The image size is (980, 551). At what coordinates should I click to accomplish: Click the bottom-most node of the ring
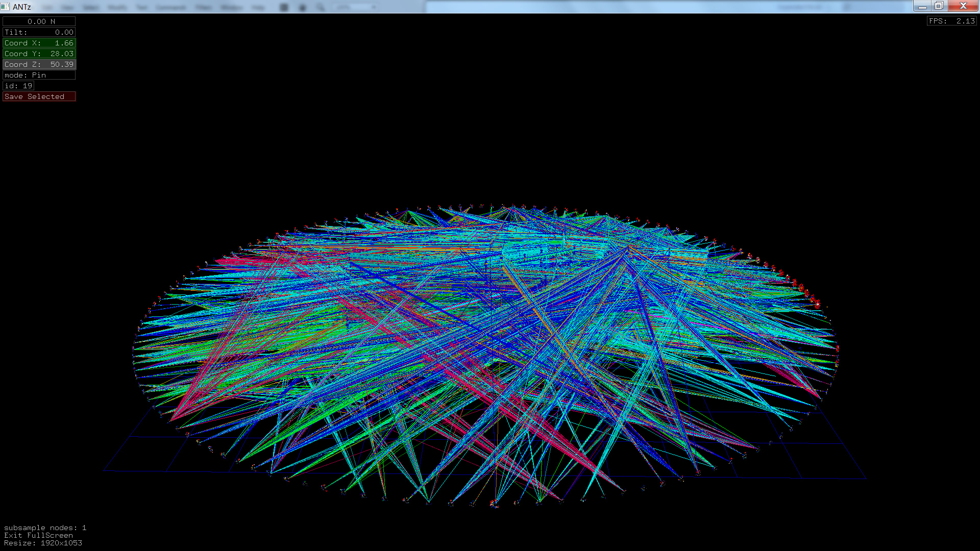(494, 504)
